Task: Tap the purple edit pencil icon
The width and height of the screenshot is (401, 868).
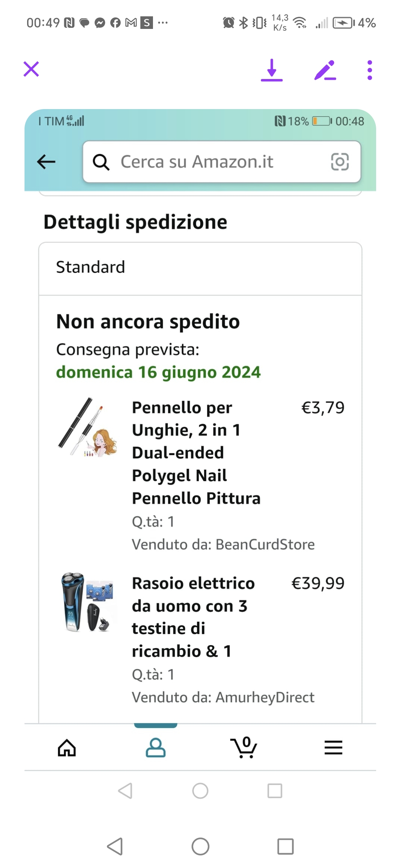Action: tap(325, 70)
